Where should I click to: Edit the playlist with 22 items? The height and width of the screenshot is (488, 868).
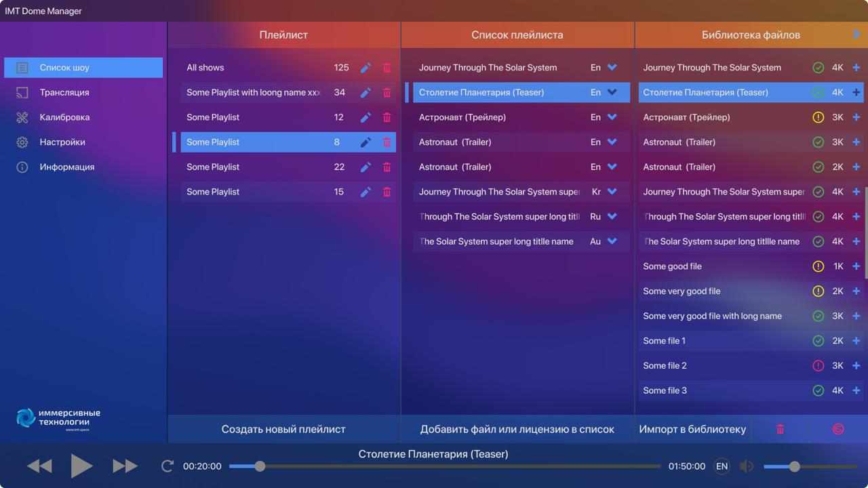point(366,167)
